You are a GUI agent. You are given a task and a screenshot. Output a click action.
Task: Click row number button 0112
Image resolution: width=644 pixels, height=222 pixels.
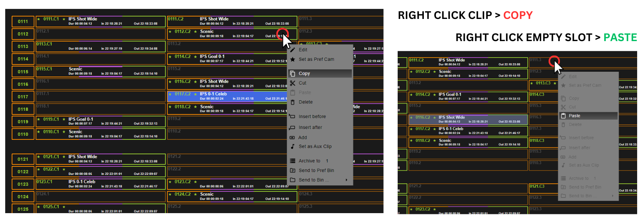23,34
